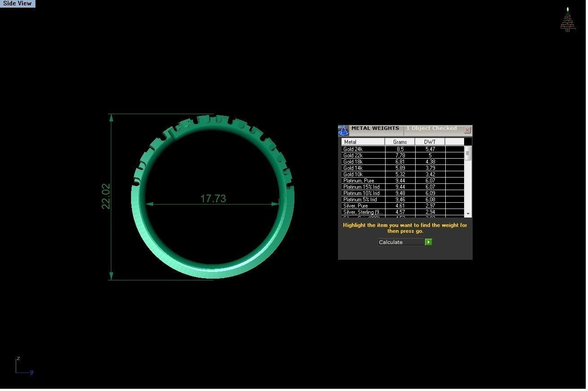Click the scrollbar down arrow
Image resolution: width=588 pixels, height=391 pixels.
pyautogui.click(x=468, y=214)
